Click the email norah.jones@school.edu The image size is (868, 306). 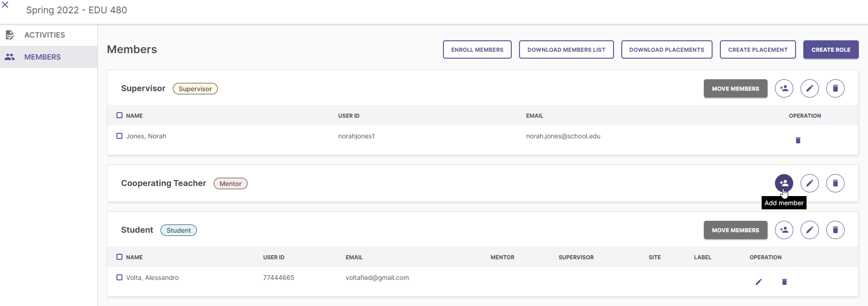[563, 136]
